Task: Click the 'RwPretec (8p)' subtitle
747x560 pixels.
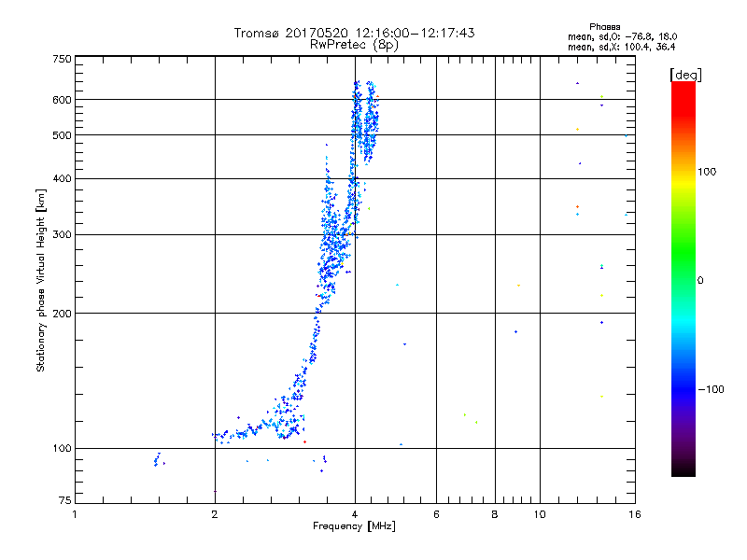Action: click(x=354, y=45)
